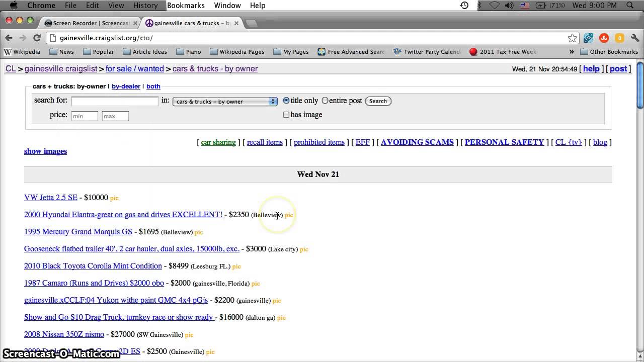Open the cars & trucks category dropdown
The height and width of the screenshot is (362, 644).
[225, 101]
